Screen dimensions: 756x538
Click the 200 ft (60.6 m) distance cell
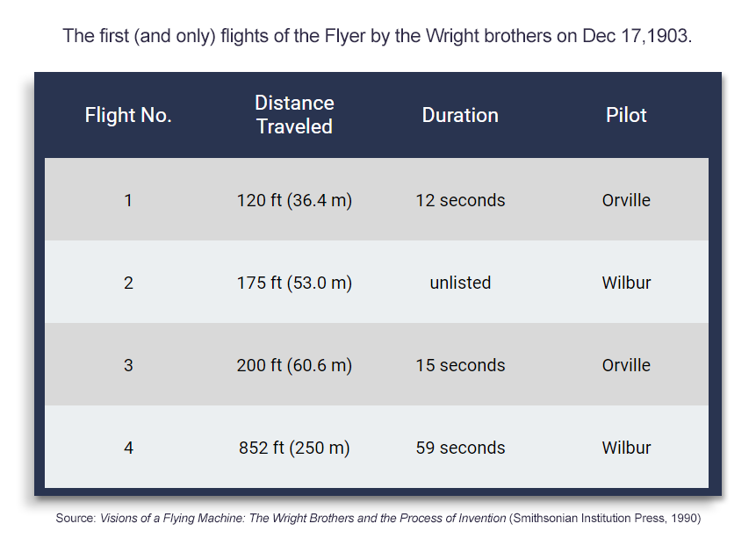(294, 365)
